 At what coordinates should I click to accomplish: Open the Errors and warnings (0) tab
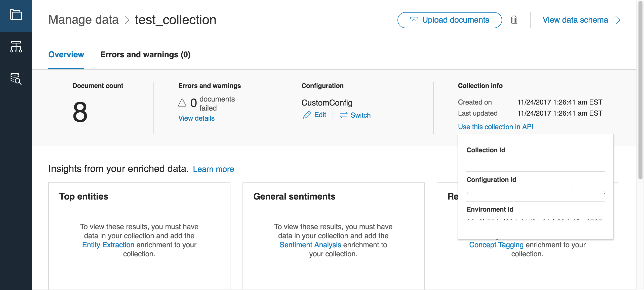[x=145, y=55]
